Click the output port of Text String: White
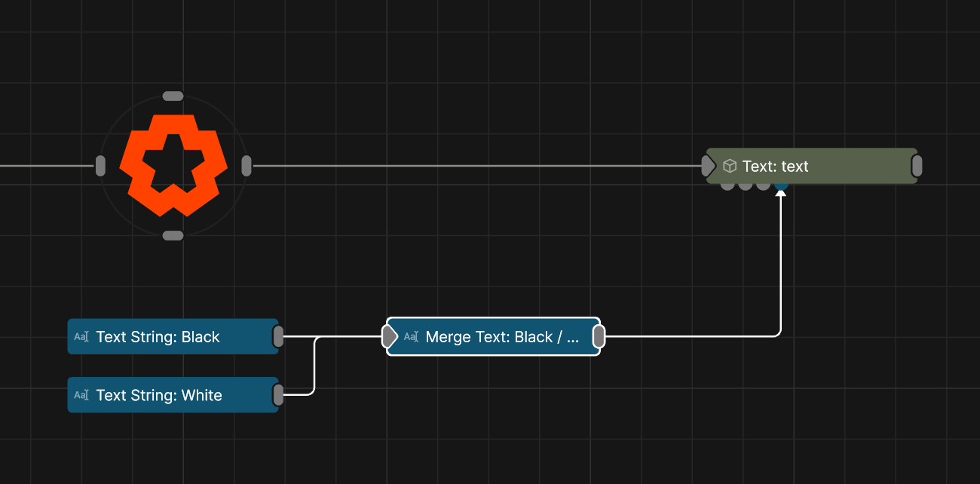 [278, 394]
